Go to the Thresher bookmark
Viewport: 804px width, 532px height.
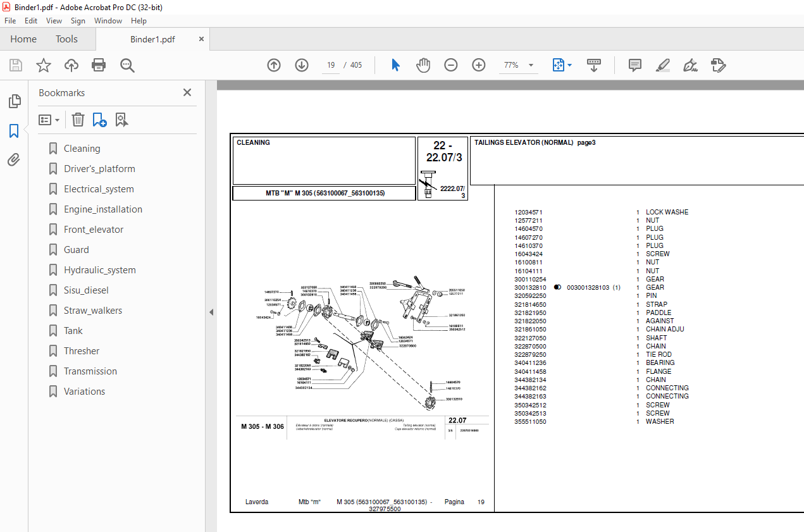click(82, 351)
